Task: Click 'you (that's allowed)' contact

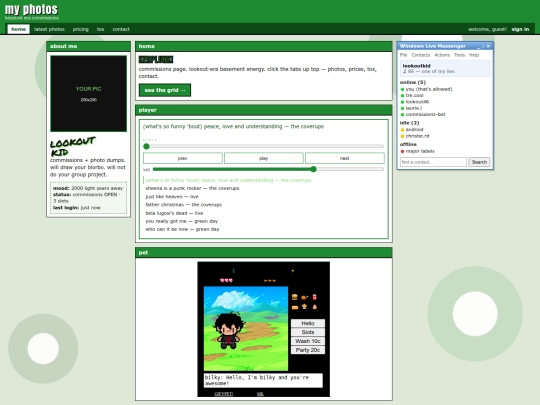Action: coord(429,89)
